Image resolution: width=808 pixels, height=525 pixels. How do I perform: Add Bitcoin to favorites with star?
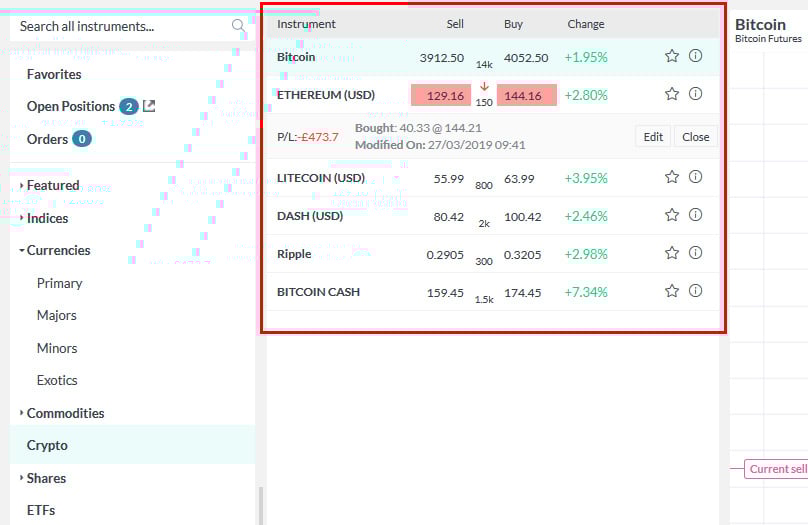[671, 56]
